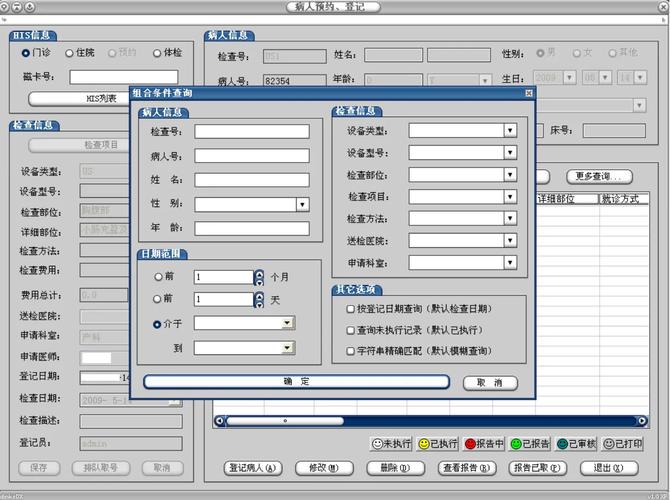Image resolution: width=670 pixels, height=500 pixels.
Task: Open the 申请科室 dropdown in the dialog
Action: (510, 262)
